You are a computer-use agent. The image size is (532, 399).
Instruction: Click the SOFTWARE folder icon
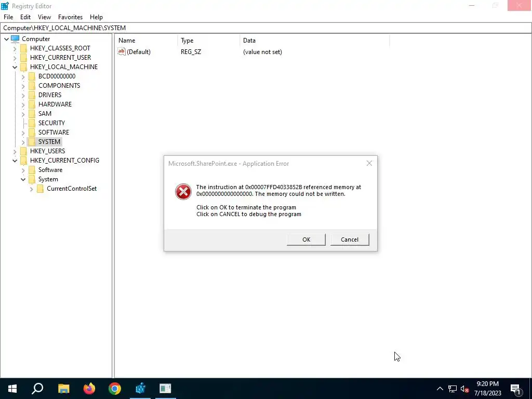32,132
